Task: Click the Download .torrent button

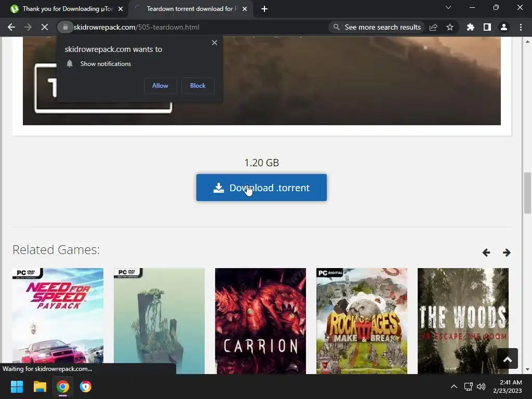Action: (262, 188)
